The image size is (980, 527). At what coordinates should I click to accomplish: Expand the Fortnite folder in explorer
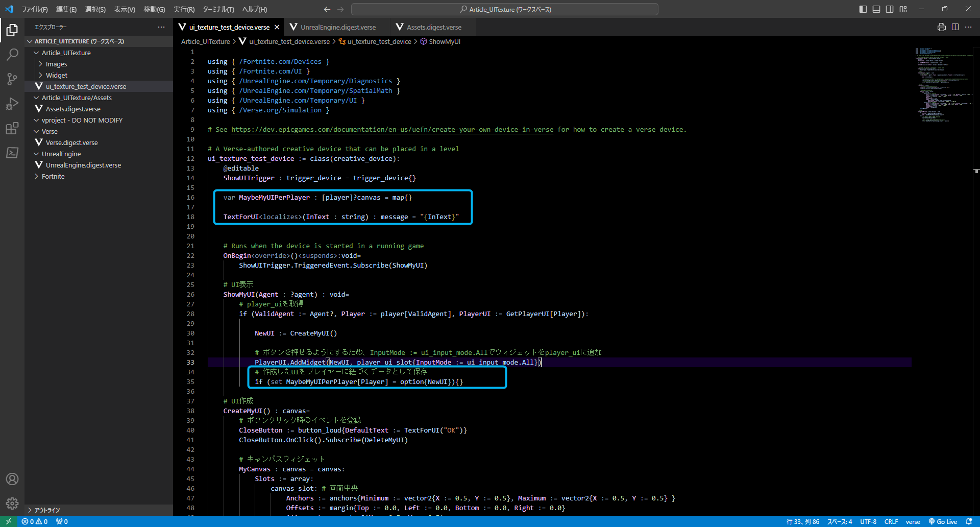coord(53,176)
